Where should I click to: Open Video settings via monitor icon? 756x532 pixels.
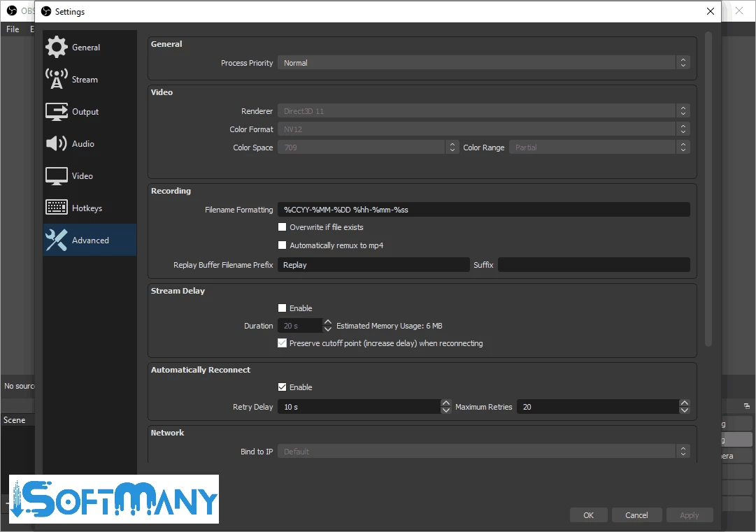(x=57, y=176)
